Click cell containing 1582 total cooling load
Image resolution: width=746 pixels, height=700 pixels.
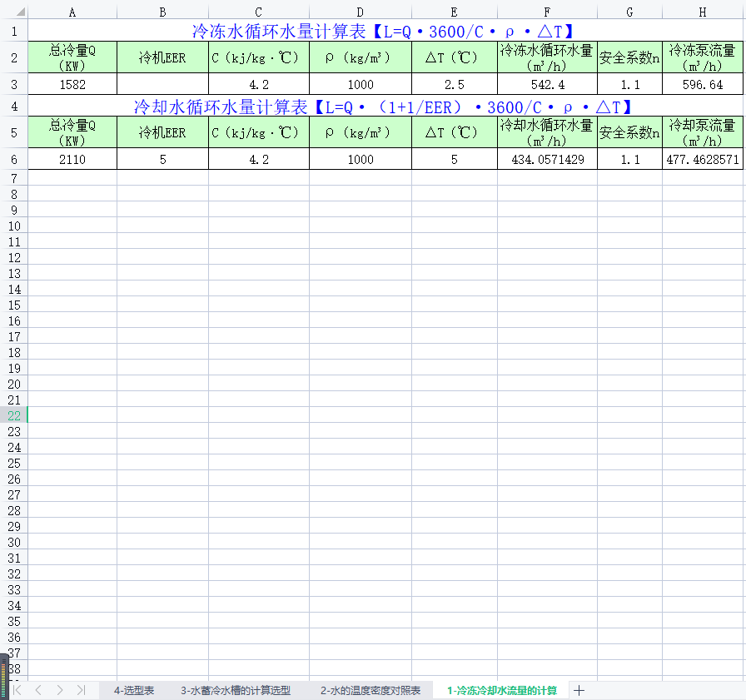(72, 85)
